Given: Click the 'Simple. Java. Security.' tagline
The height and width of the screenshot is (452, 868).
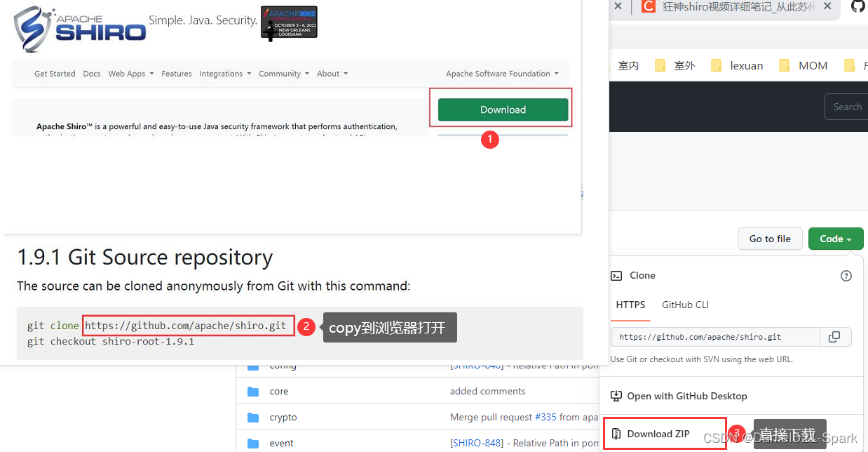Looking at the screenshot, I should [x=203, y=20].
